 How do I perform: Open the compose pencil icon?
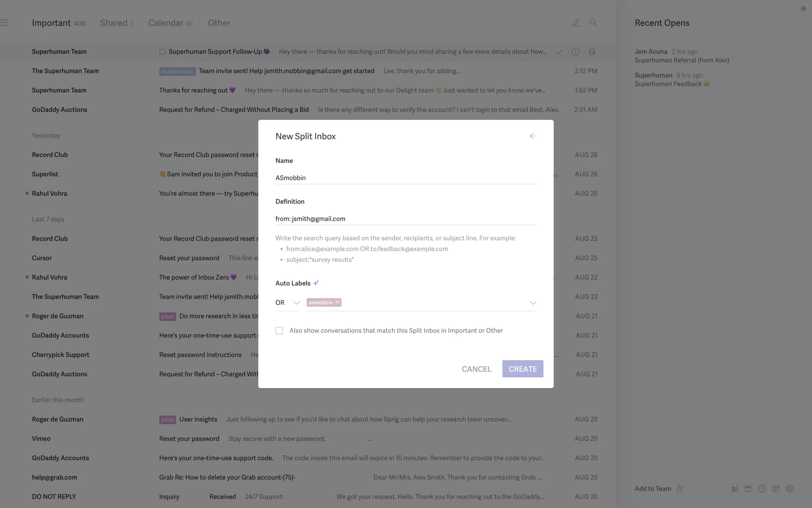point(576,23)
